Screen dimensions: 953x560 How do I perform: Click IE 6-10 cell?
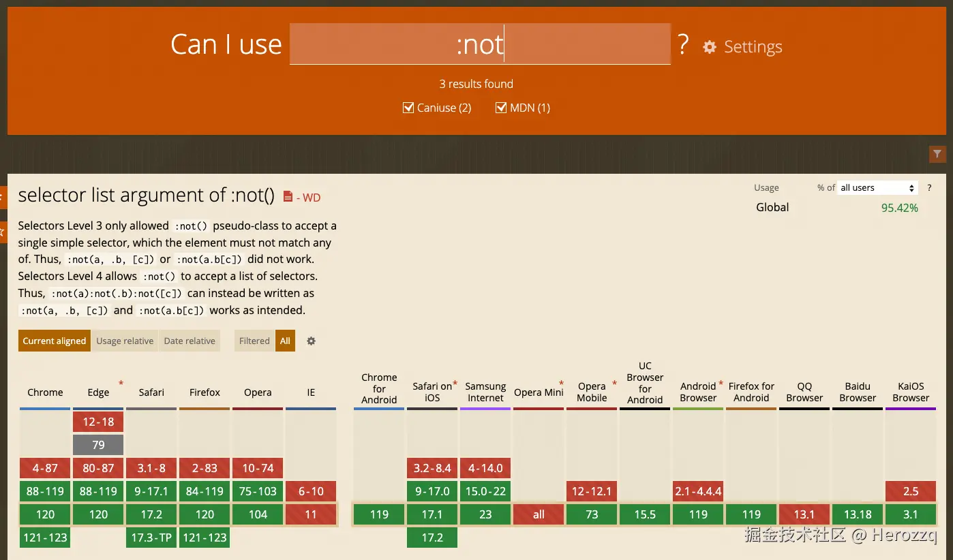point(311,491)
